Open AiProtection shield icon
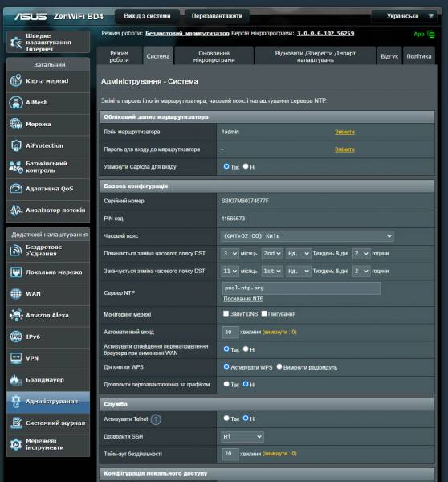Viewport: 448px width, 482px height. point(16,145)
